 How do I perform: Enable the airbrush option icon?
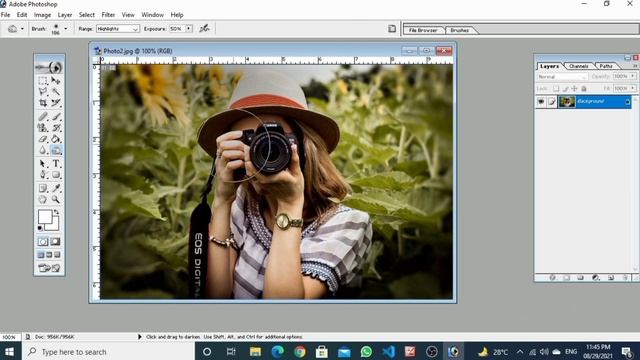click(204, 29)
